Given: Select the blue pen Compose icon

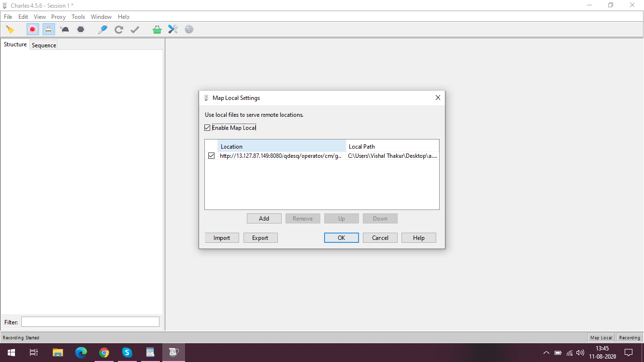Looking at the screenshot, I should (102, 29).
